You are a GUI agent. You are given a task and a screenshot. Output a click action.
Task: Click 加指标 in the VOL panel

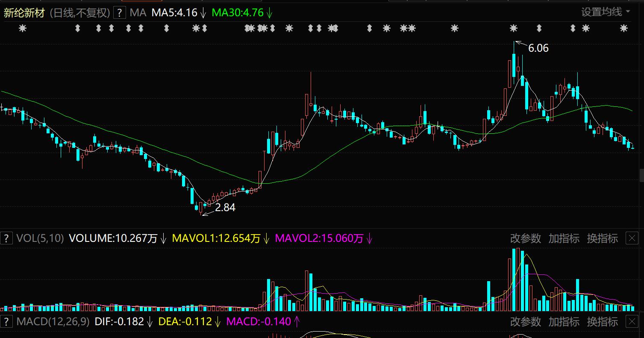click(x=564, y=238)
